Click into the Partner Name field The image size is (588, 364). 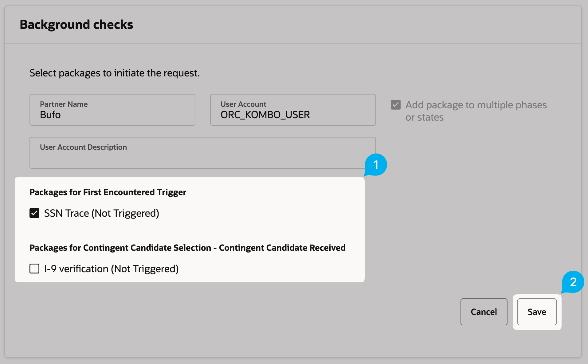(112, 110)
